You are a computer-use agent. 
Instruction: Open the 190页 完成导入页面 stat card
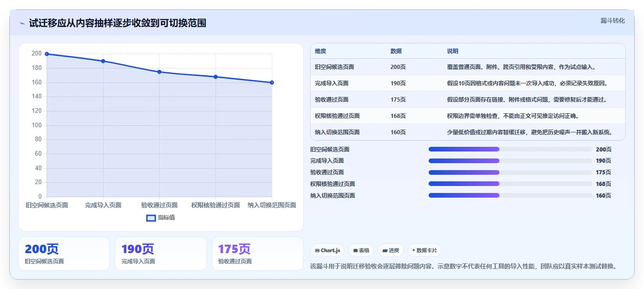pyautogui.click(x=160, y=254)
